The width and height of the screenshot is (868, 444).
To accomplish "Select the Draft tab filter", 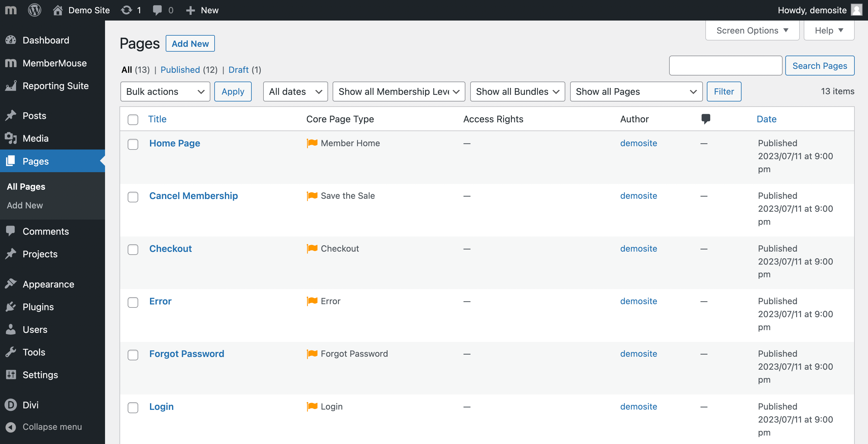I will pos(244,69).
